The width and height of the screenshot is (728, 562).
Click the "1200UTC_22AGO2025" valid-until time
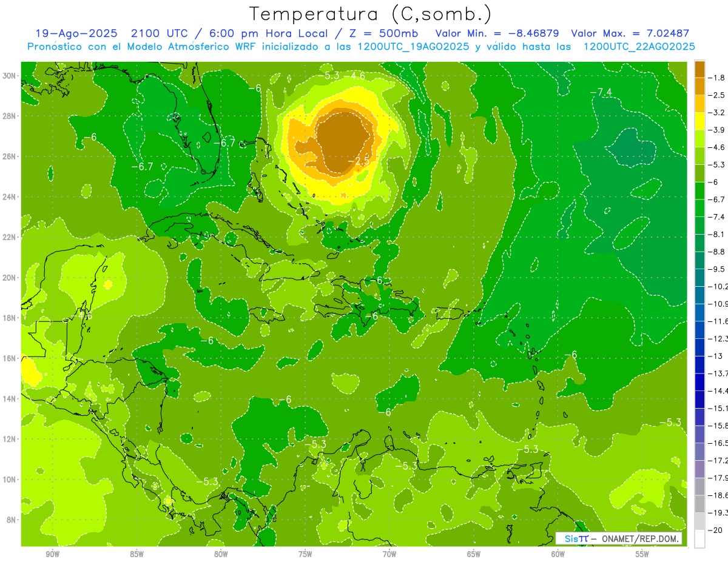639,46
